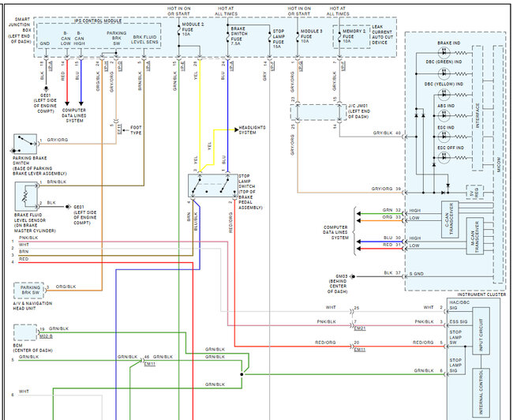Click the PARKING BRK SW head unit box
Screen dimensions: 513x420
[28, 291]
